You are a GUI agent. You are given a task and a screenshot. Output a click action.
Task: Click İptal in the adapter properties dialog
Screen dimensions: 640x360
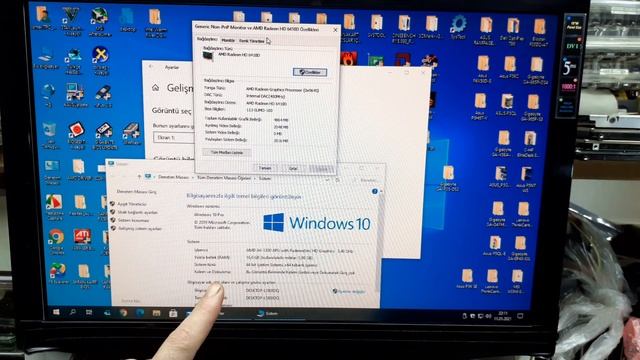(x=293, y=168)
